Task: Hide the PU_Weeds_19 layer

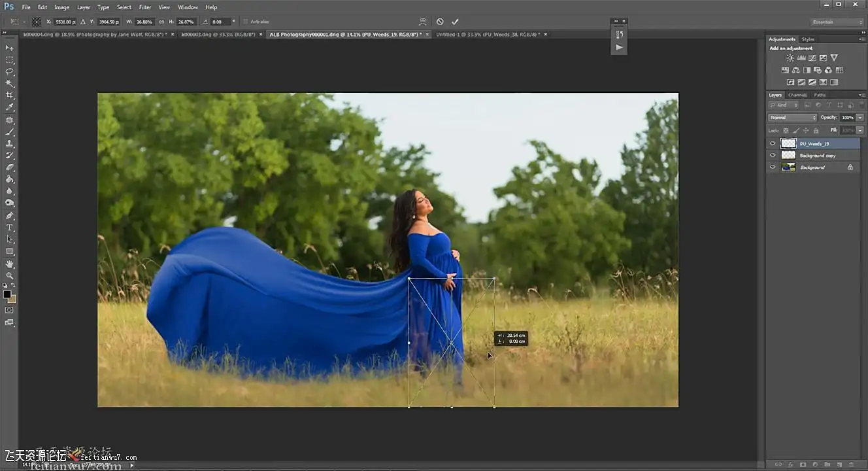Action: [773, 144]
